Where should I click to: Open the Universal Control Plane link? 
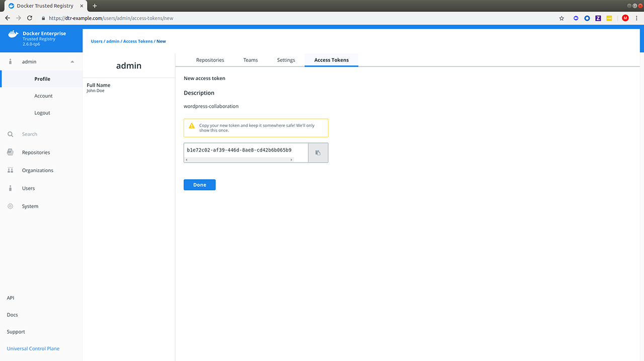click(33, 348)
